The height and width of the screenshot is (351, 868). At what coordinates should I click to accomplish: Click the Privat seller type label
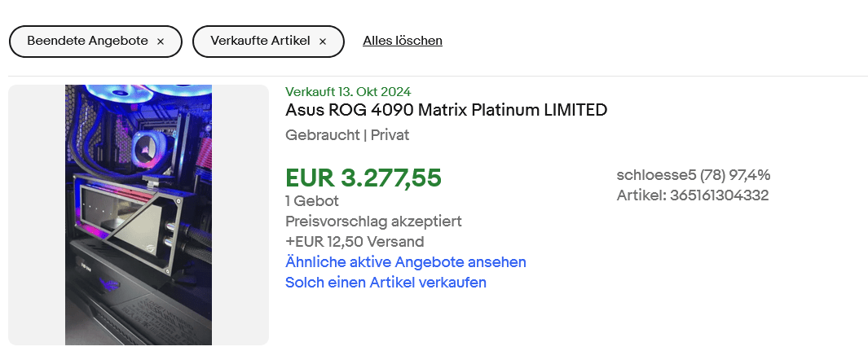click(390, 135)
